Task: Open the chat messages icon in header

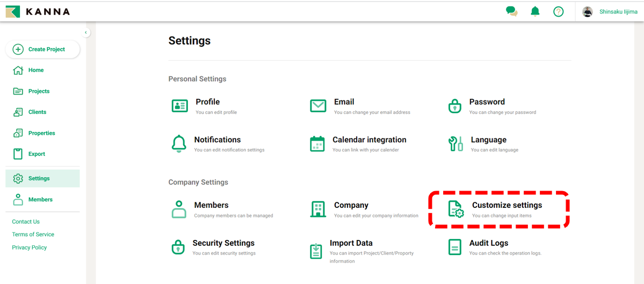Action: (x=511, y=11)
